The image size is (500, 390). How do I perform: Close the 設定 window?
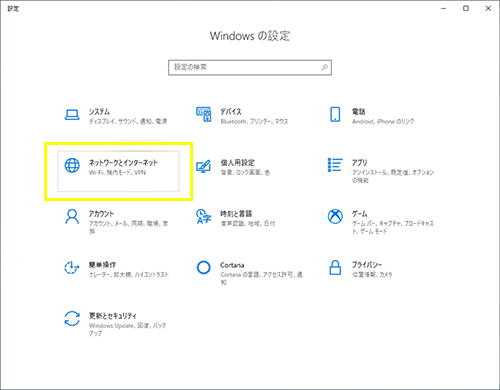(488, 9)
